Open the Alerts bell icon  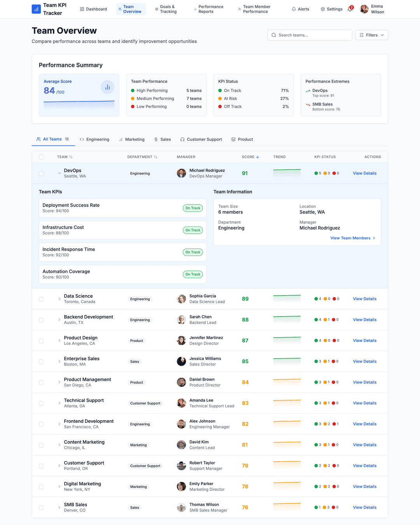[294, 9]
